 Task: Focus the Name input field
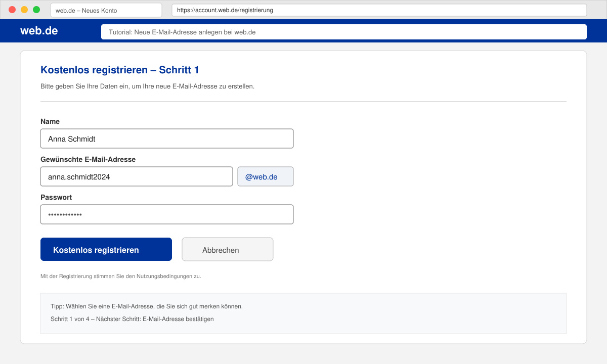click(167, 139)
